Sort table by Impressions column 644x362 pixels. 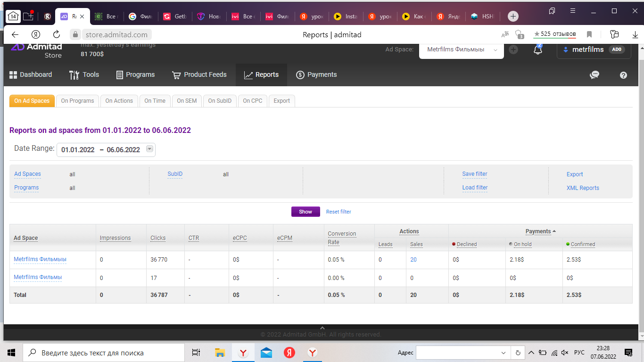[x=115, y=238]
